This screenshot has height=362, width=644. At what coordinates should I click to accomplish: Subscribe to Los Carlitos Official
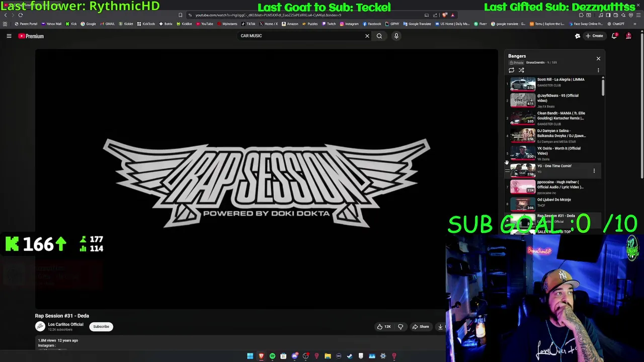pos(101,326)
